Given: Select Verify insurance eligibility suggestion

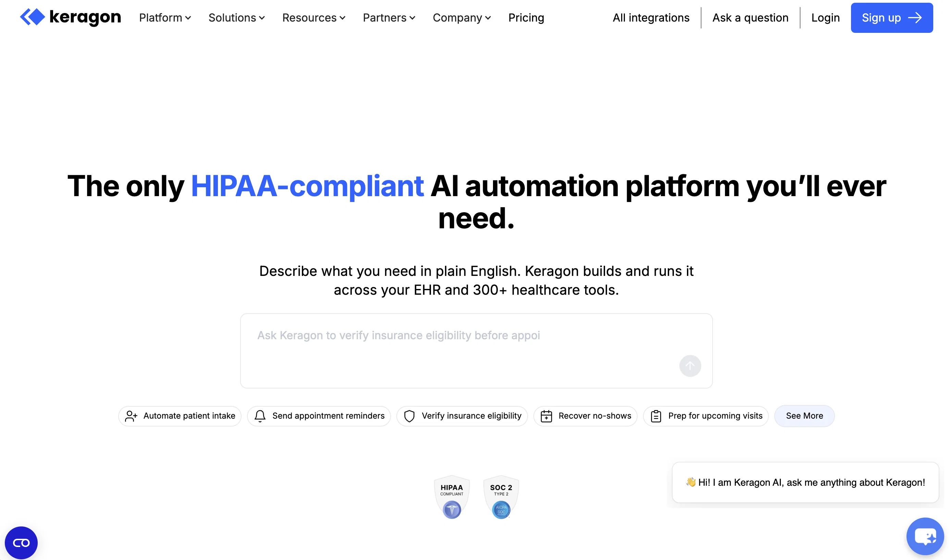Looking at the screenshot, I should (x=462, y=416).
